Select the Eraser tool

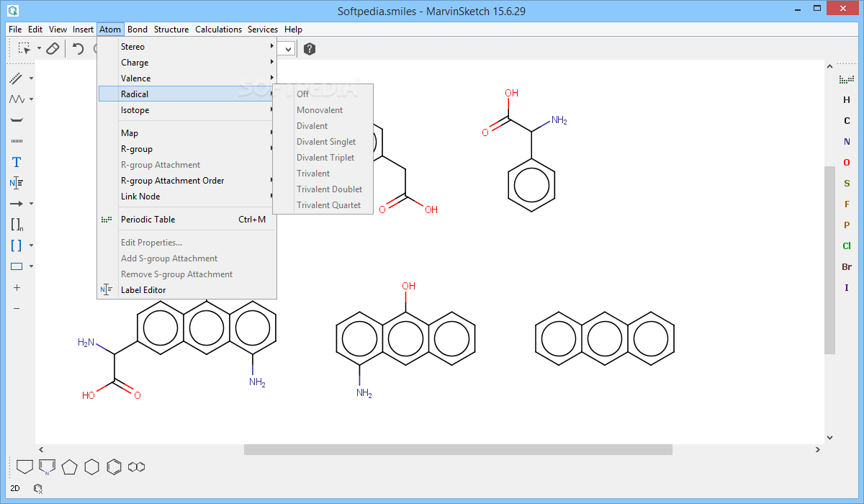(x=53, y=49)
